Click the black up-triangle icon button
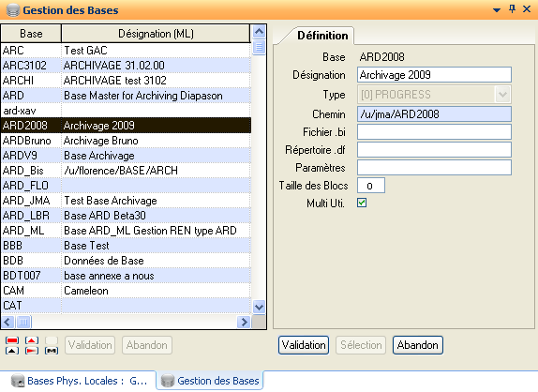This screenshot has width=538, height=392. [12, 351]
